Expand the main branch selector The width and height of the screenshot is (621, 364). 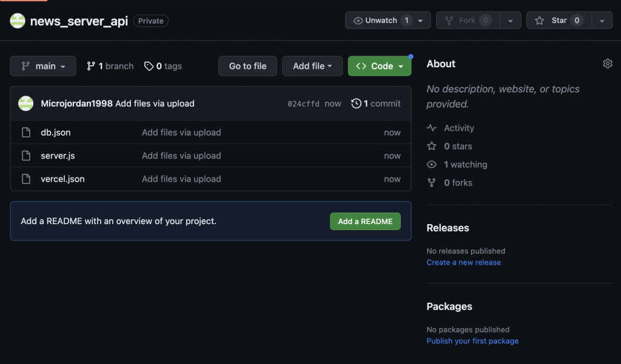tap(43, 66)
